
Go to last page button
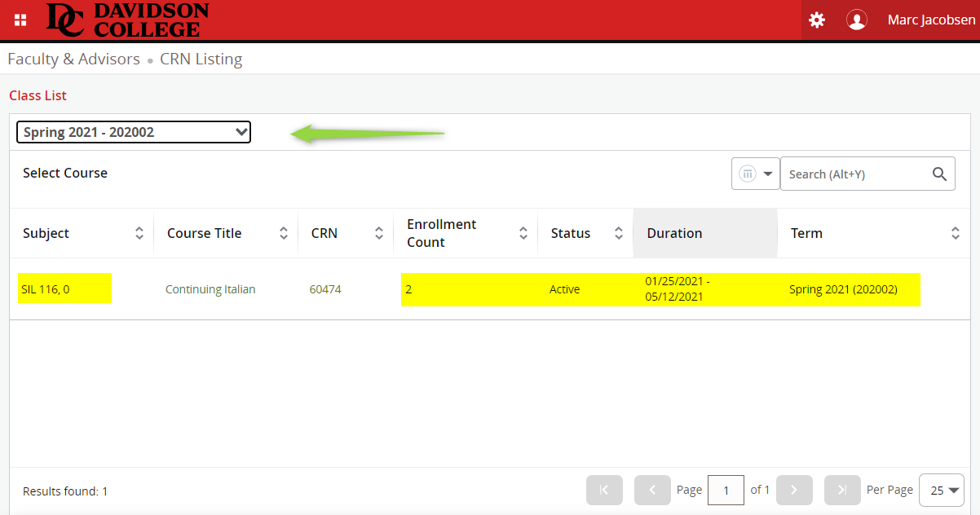coord(842,490)
